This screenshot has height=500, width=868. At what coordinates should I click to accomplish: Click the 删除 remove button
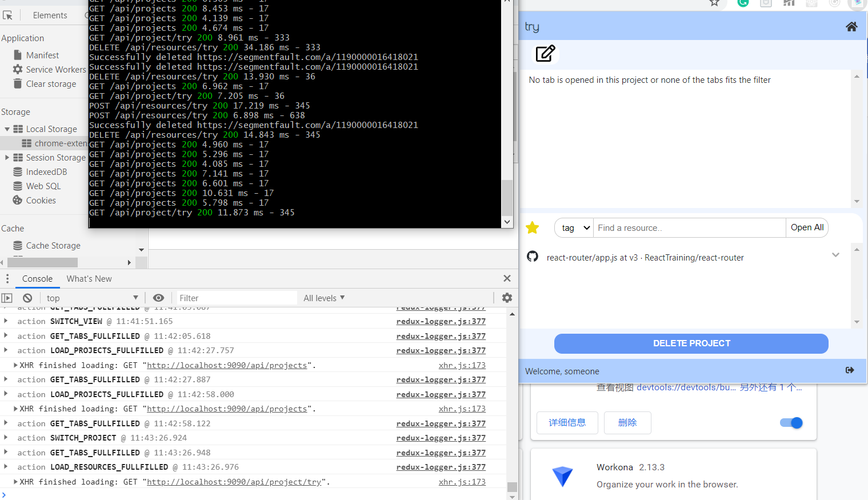[x=627, y=423]
